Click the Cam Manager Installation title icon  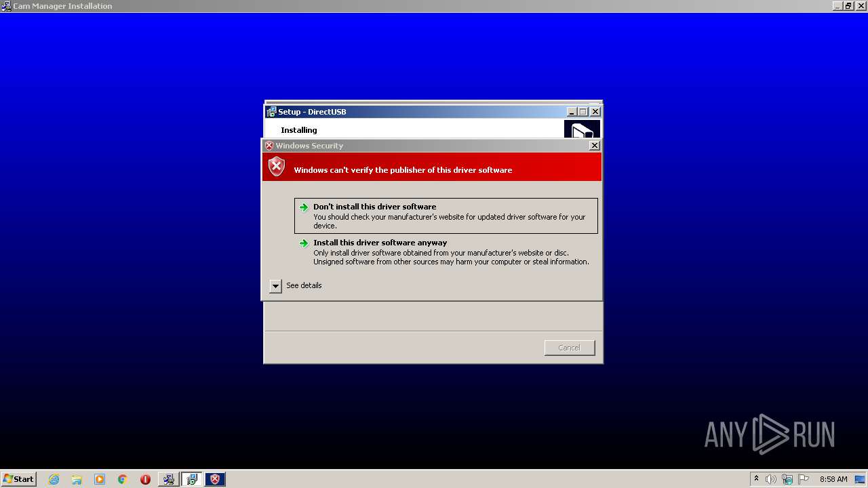click(6, 6)
